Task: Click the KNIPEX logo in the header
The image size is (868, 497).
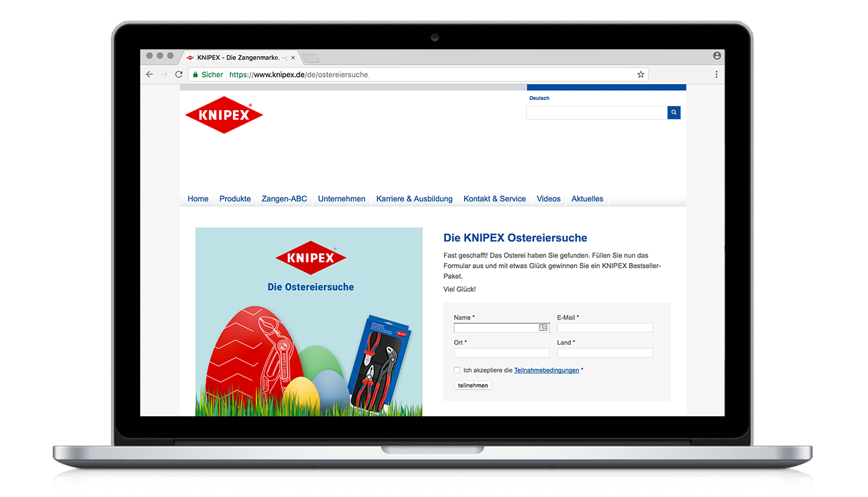Action: (224, 115)
